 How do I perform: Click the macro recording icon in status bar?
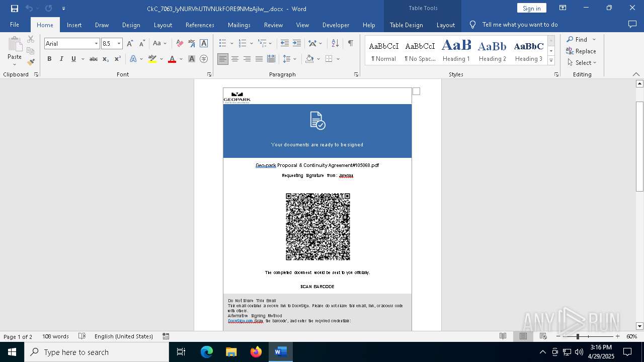pyautogui.click(x=166, y=336)
